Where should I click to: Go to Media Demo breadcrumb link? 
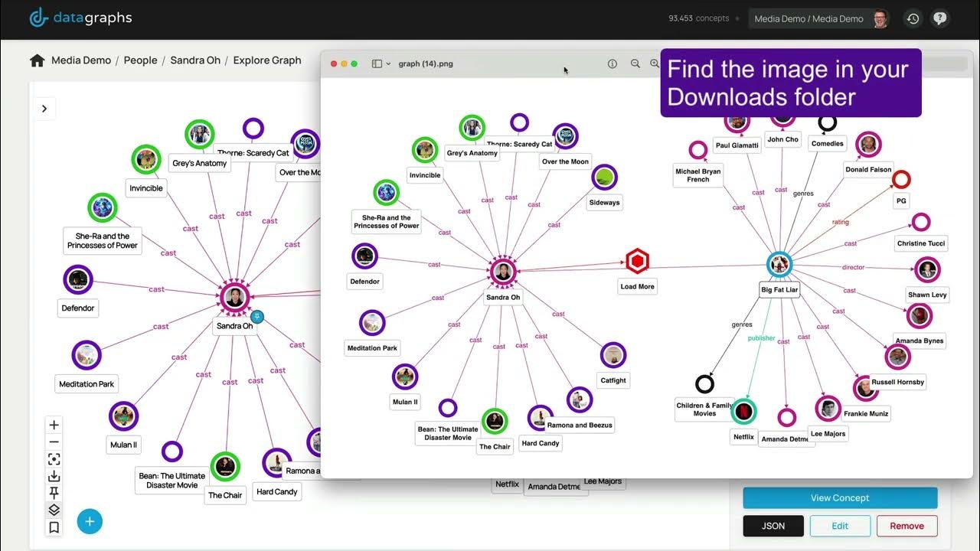(x=81, y=60)
